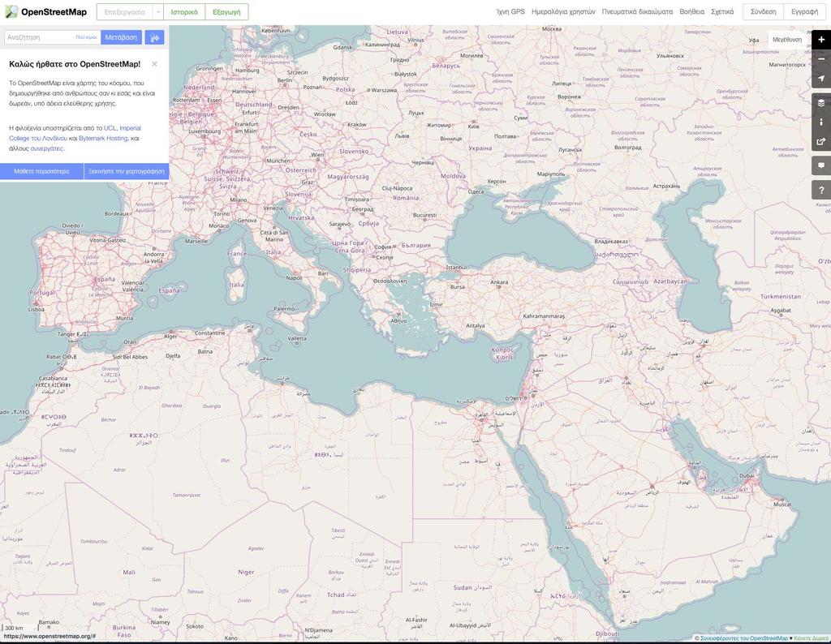
Task: Click the Palermo label on the map
Action: coord(285,309)
